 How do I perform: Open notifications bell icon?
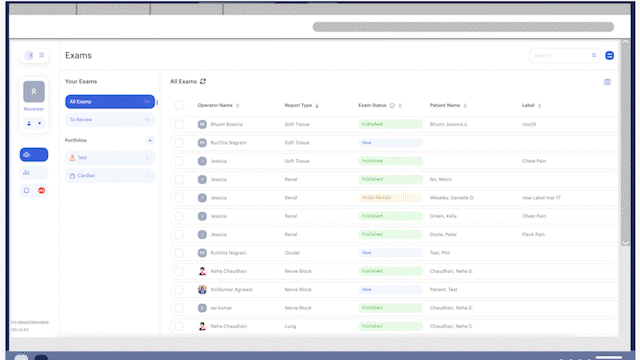pyautogui.click(x=27, y=191)
